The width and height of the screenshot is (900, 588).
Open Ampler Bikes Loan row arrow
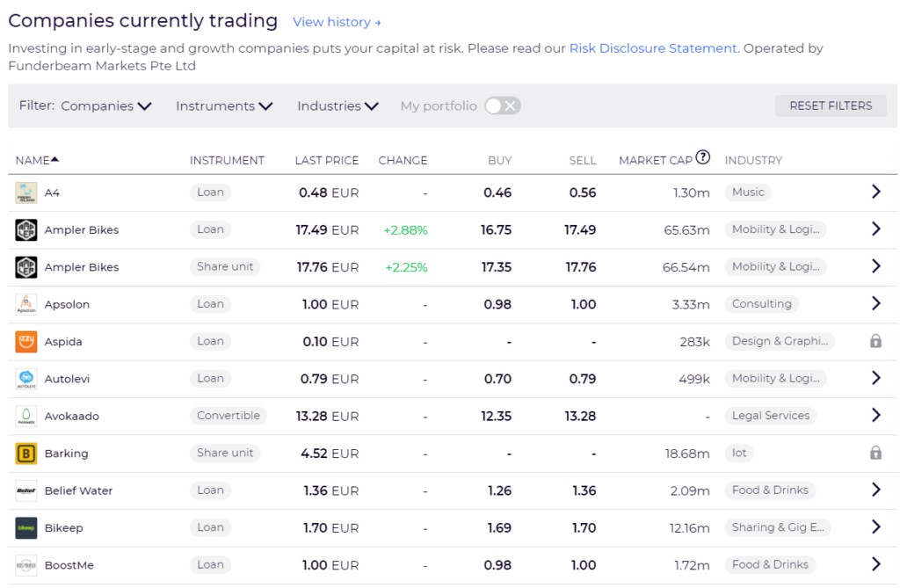point(876,229)
